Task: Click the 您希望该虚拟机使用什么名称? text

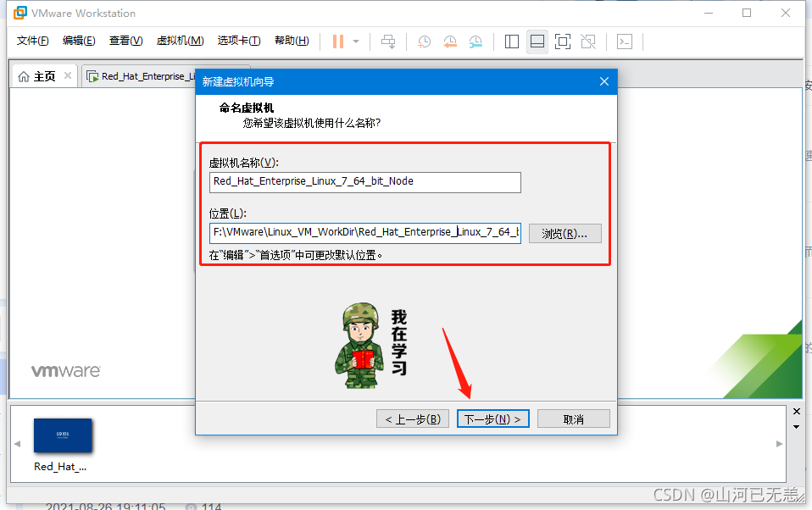Action: (312, 123)
